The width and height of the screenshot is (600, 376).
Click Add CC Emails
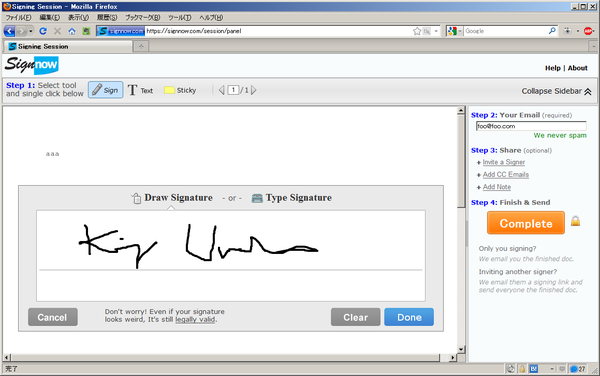point(505,174)
